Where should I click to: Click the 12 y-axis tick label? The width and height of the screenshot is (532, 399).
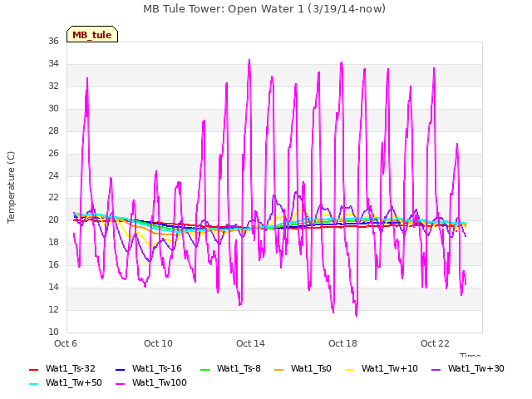pos(53,310)
